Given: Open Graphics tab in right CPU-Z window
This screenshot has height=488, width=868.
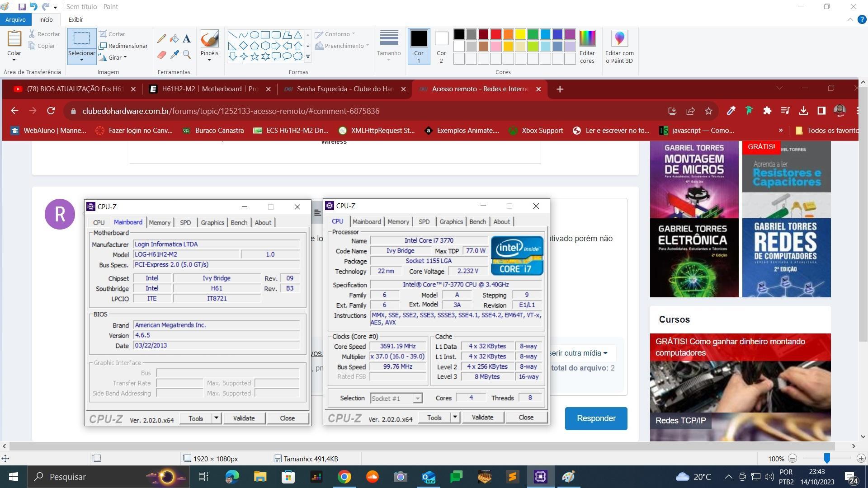Looking at the screenshot, I should (451, 221).
